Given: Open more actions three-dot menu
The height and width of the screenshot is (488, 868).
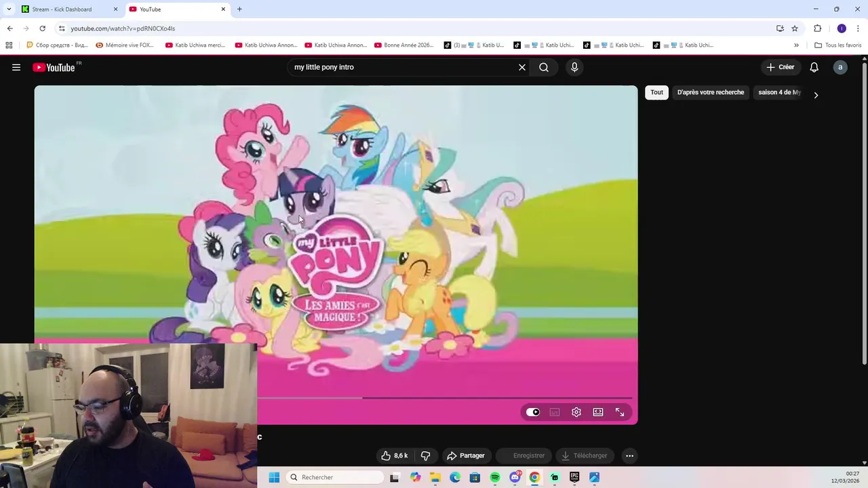Looking at the screenshot, I should tap(629, 455).
